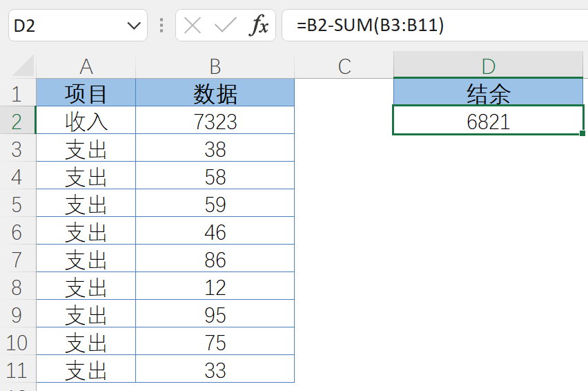Select row 11 header
Image resolution: width=588 pixels, height=391 pixels.
pos(18,369)
